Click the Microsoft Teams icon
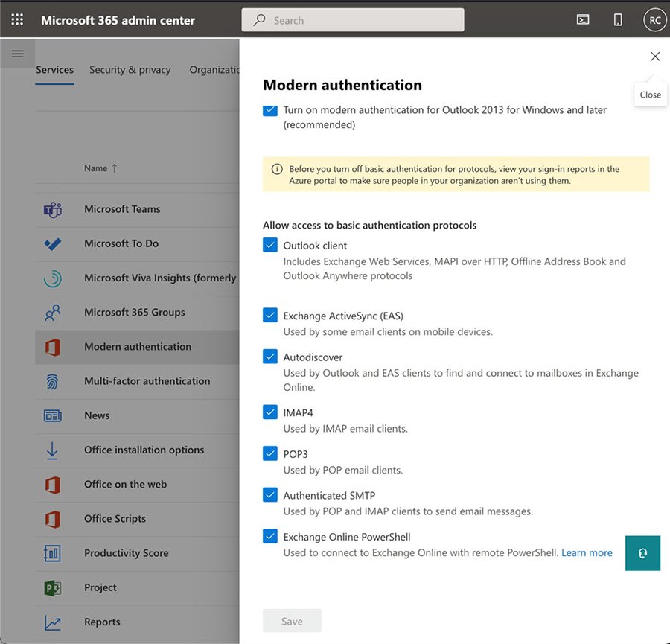This screenshot has height=644, width=670. tap(52, 209)
